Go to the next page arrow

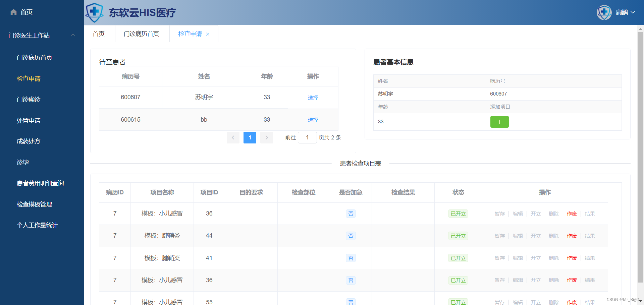pyautogui.click(x=267, y=137)
